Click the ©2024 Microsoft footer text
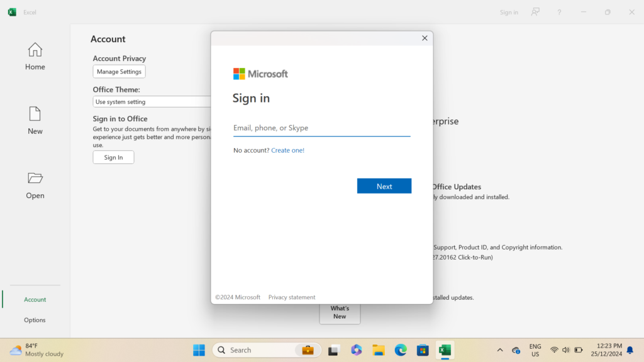The width and height of the screenshot is (644, 362). [238, 297]
